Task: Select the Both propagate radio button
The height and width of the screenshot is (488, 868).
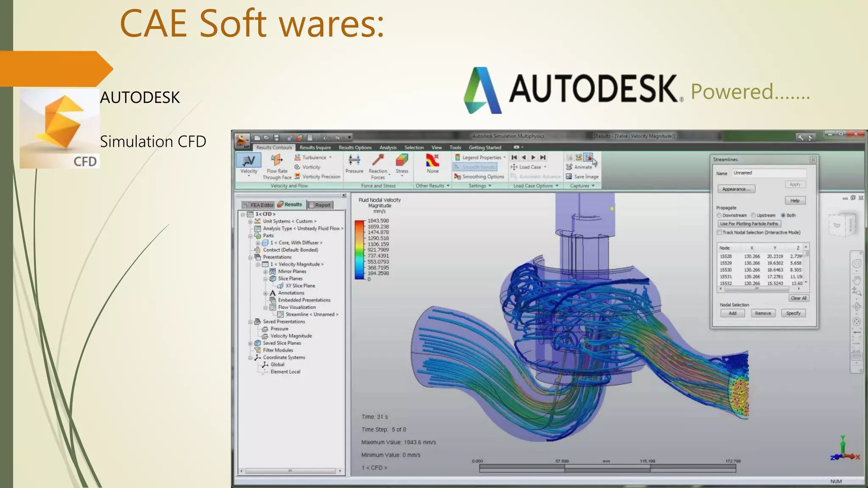Action: 783,215
